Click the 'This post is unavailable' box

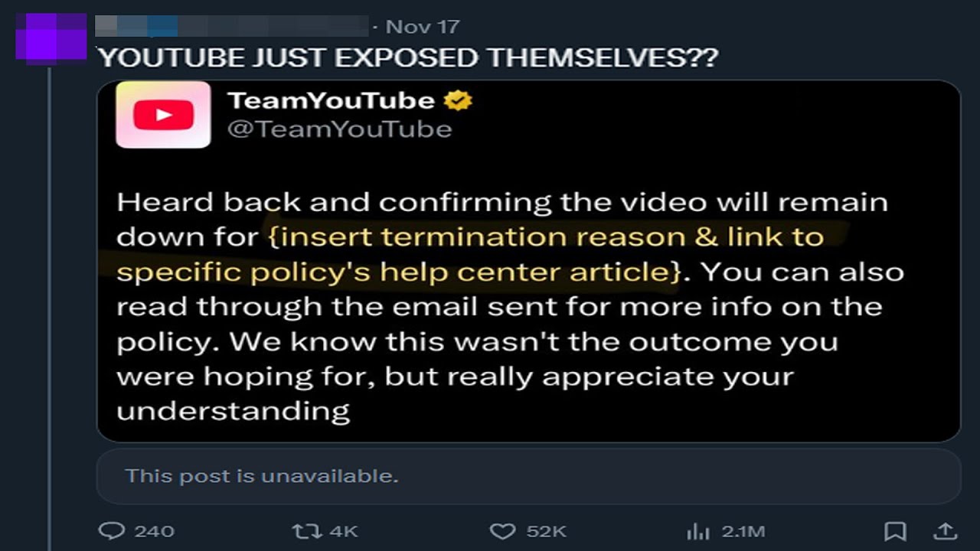(528, 476)
